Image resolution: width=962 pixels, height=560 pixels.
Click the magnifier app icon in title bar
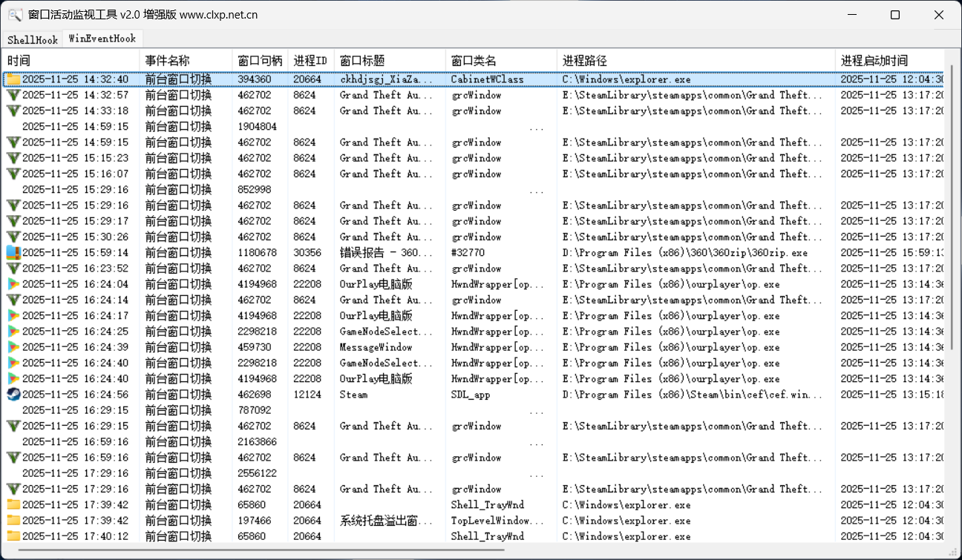pyautogui.click(x=15, y=15)
